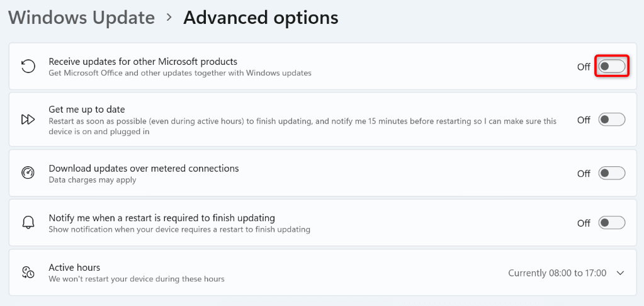Open the Active hours row title

point(74,268)
